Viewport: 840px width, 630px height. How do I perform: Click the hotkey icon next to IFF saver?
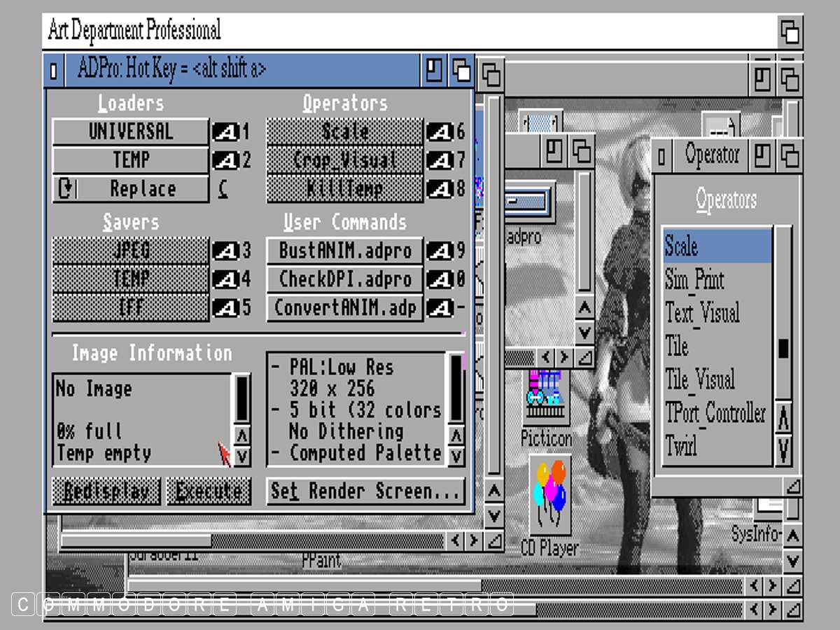(225, 308)
